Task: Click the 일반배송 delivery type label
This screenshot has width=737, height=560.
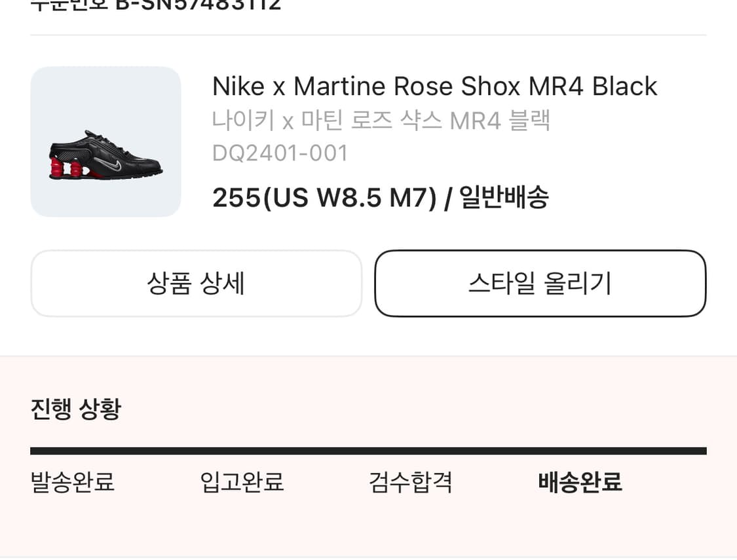Action: pos(504,197)
